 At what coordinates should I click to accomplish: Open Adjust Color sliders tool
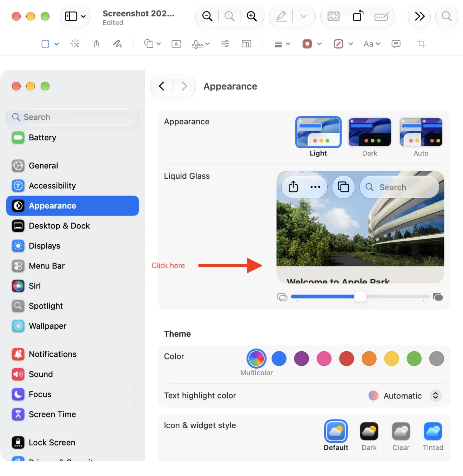[225, 44]
